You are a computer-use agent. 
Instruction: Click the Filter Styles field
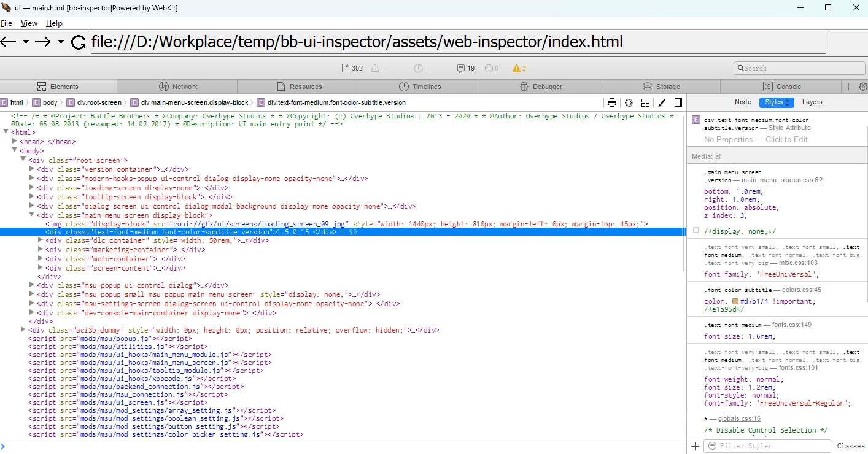(x=767, y=446)
